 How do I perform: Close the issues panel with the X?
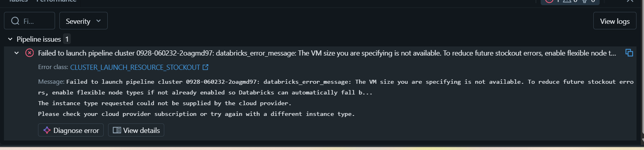[630, 1]
